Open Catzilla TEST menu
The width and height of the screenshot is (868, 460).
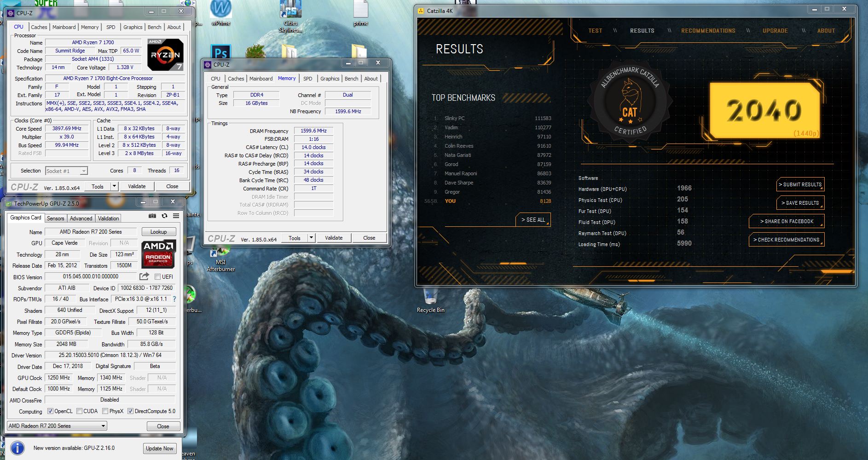(595, 31)
